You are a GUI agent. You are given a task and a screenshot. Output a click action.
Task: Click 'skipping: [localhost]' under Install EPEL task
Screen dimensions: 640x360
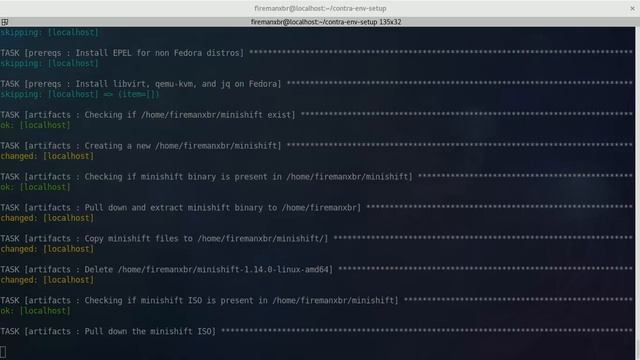click(x=49, y=64)
